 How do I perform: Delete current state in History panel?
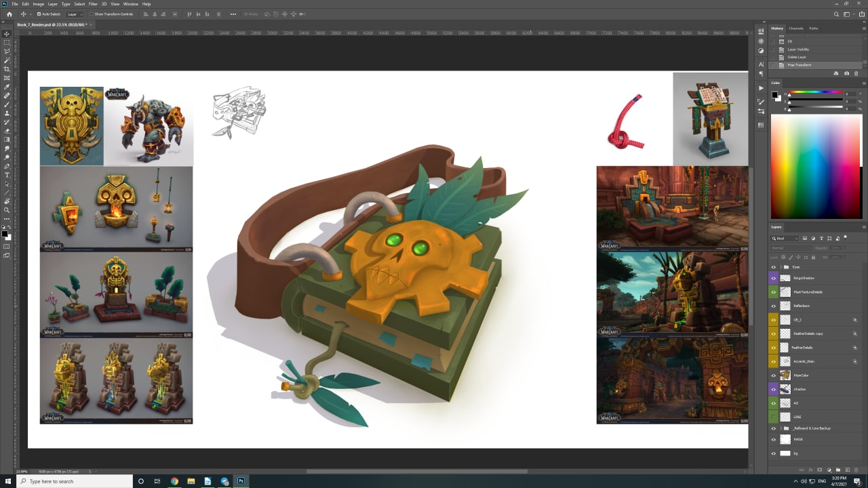pyautogui.click(x=856, y=73)
